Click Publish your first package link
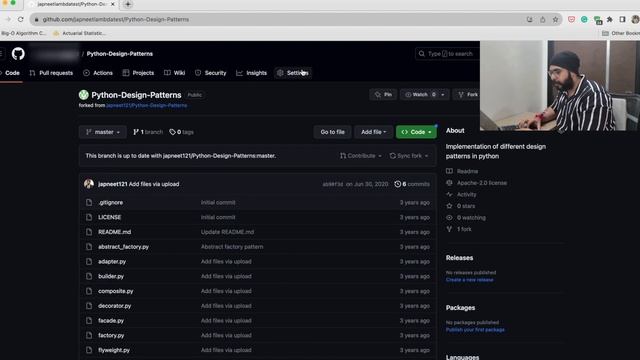The image size is (640, 360). pyautogui.click(x=475, y=330)
